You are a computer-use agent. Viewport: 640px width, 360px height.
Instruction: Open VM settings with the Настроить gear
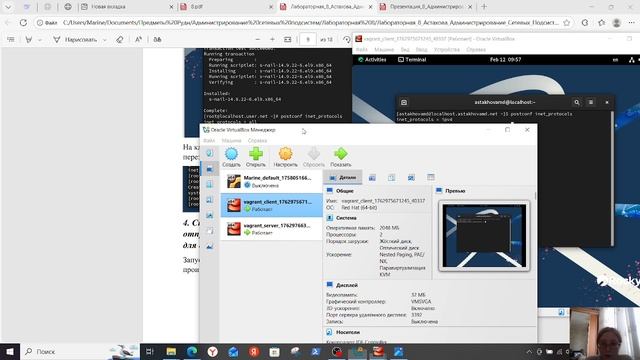point(285,157)
